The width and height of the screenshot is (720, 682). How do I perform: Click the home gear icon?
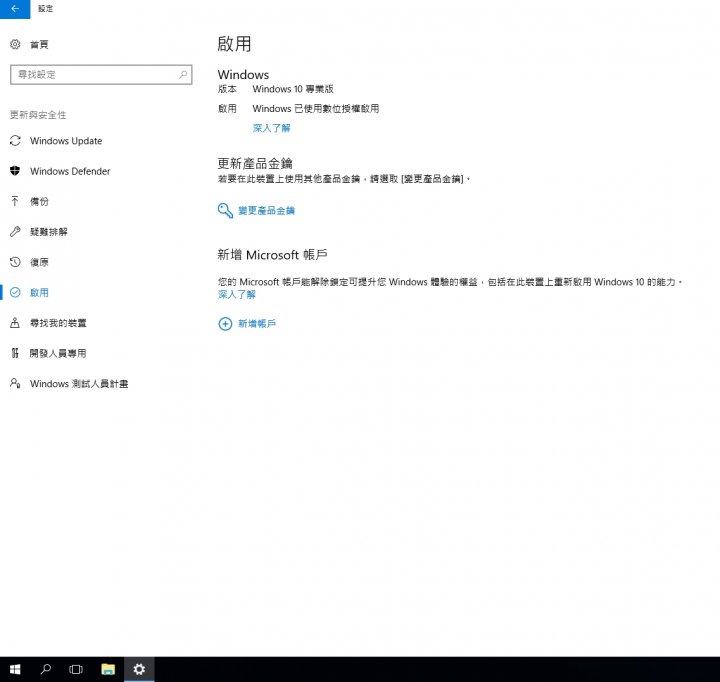pyautogui.click(x=15, y=44)
